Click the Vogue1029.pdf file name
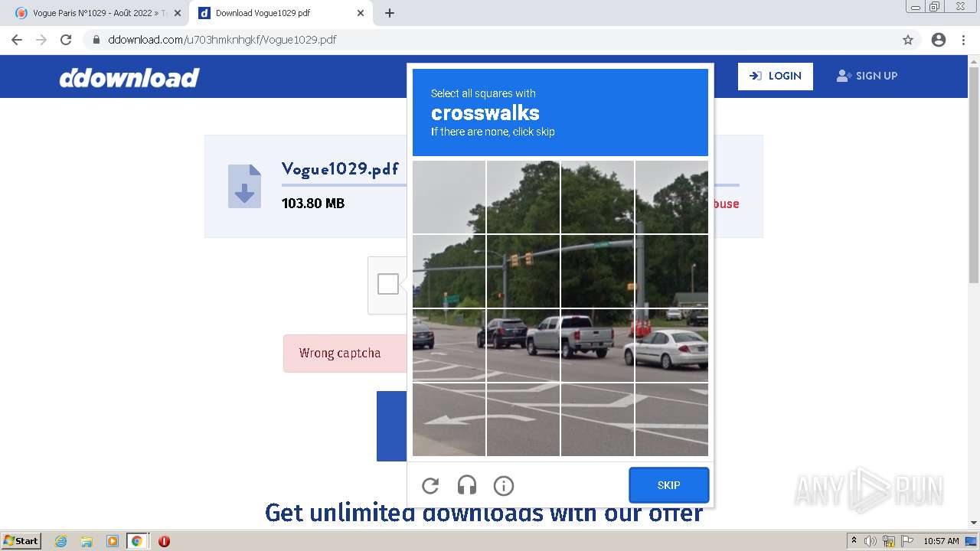This screenshot has height=551, width=980. coord(340,169)
